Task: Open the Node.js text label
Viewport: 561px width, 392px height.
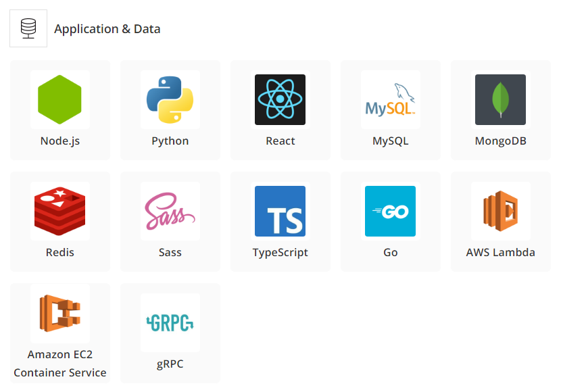Action: point(59,141)
